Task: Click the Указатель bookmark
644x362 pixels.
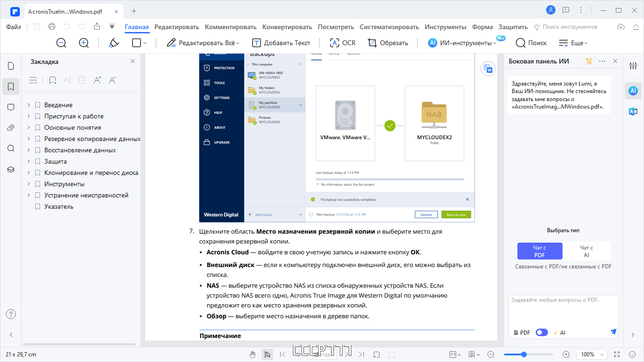Action: [59, 206]
